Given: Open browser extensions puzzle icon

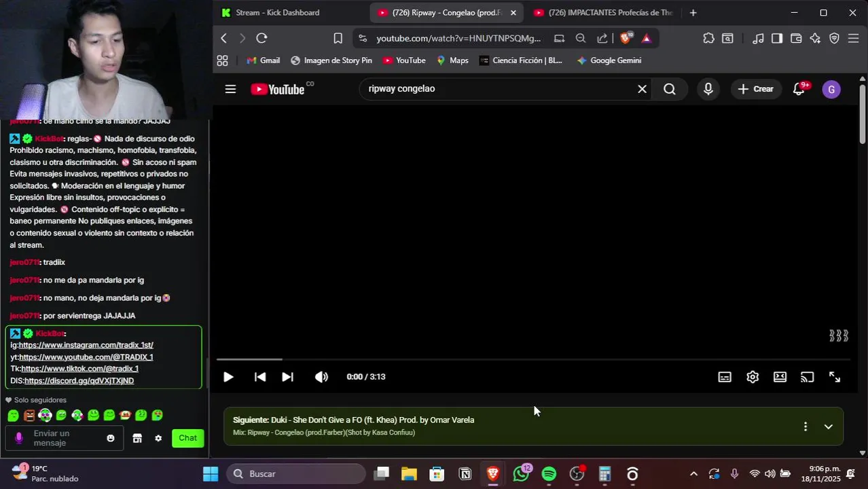Looking at the screenshot, I should pyautogui.click(x=708, y=38).
